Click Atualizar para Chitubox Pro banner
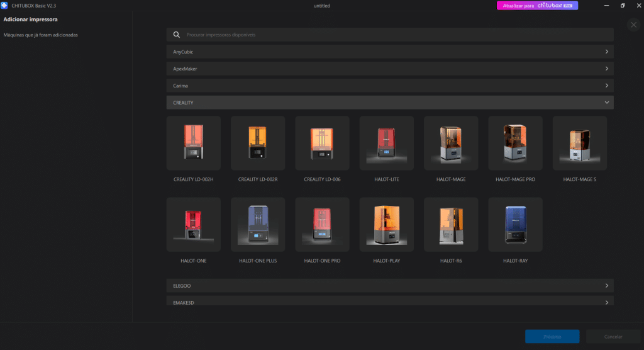 537,5
